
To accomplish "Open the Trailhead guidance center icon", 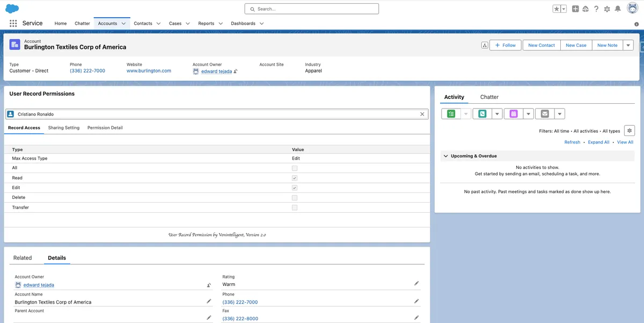I will [x=586, y=9].
